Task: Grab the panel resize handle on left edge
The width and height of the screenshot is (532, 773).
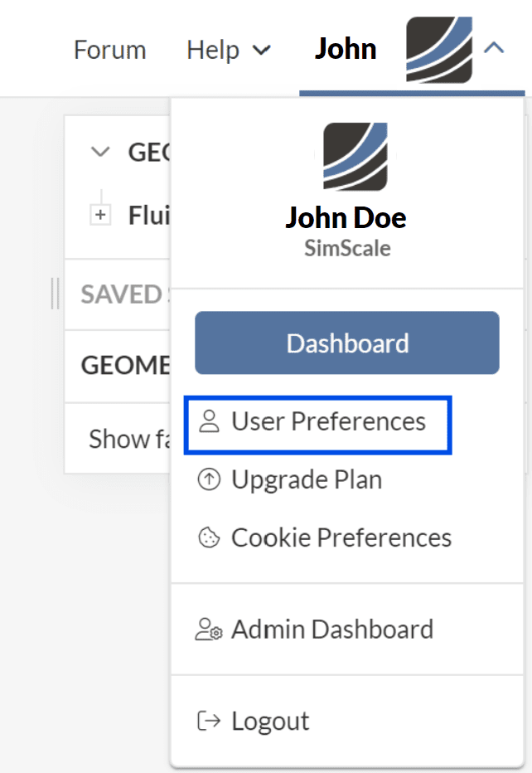Action: tap(56, 294)
